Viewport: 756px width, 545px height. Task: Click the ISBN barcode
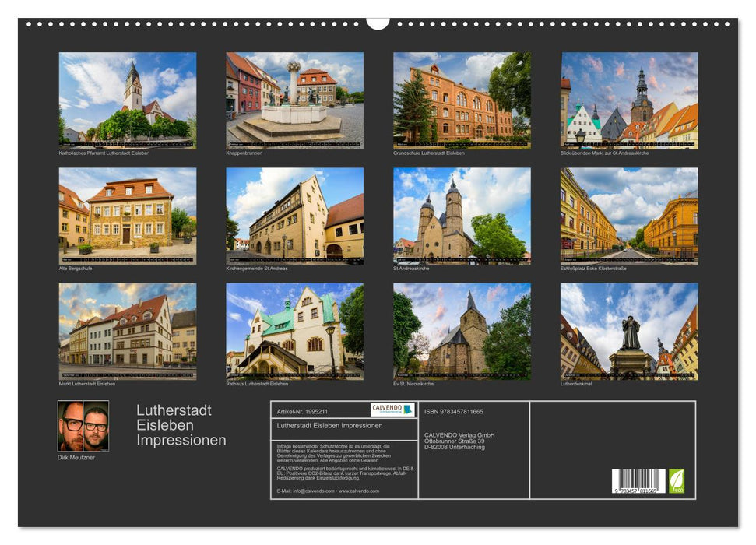637,481
